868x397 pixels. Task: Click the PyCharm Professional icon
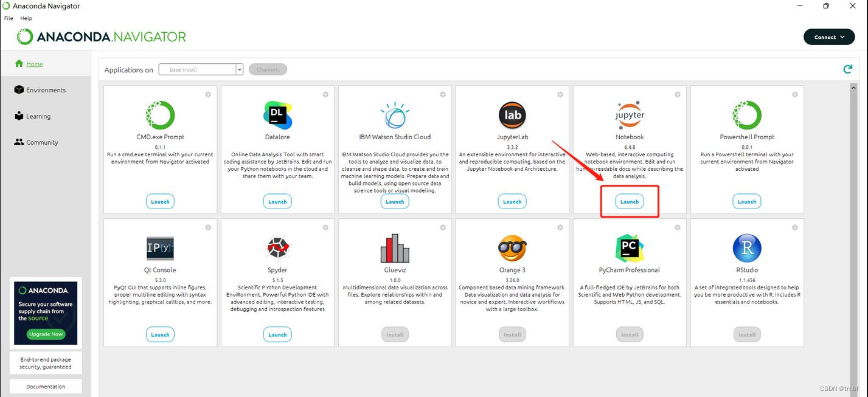pyautogui.click(x=630, y=248)
